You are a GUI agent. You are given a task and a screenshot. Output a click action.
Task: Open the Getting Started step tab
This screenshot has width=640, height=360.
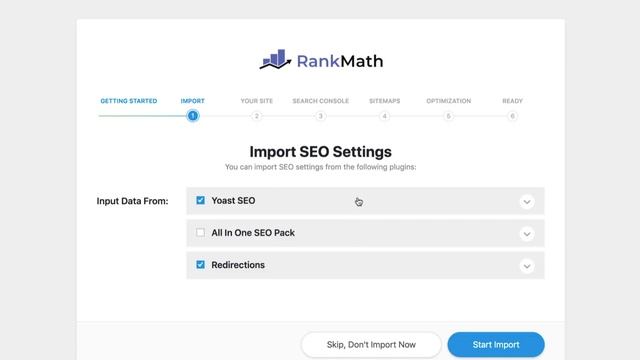(129, 101)
